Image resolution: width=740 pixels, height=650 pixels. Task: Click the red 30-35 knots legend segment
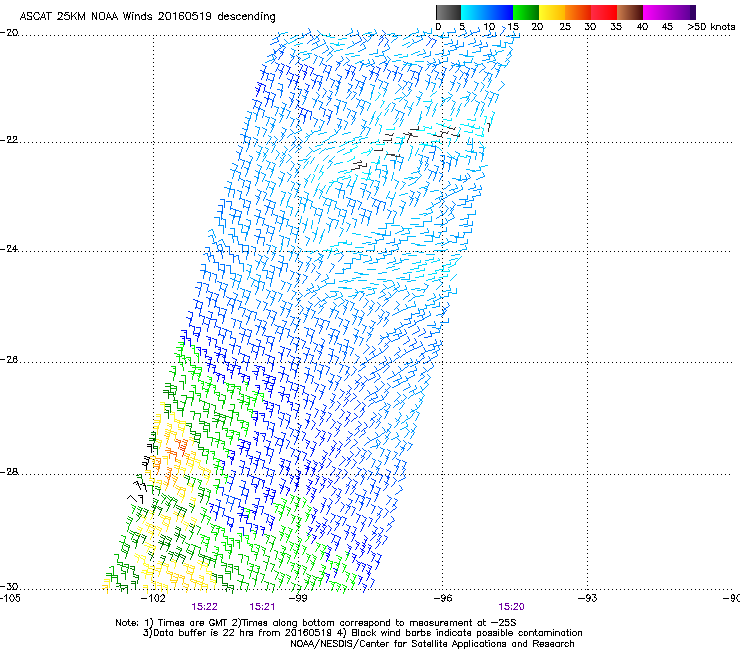pos(604,12)
